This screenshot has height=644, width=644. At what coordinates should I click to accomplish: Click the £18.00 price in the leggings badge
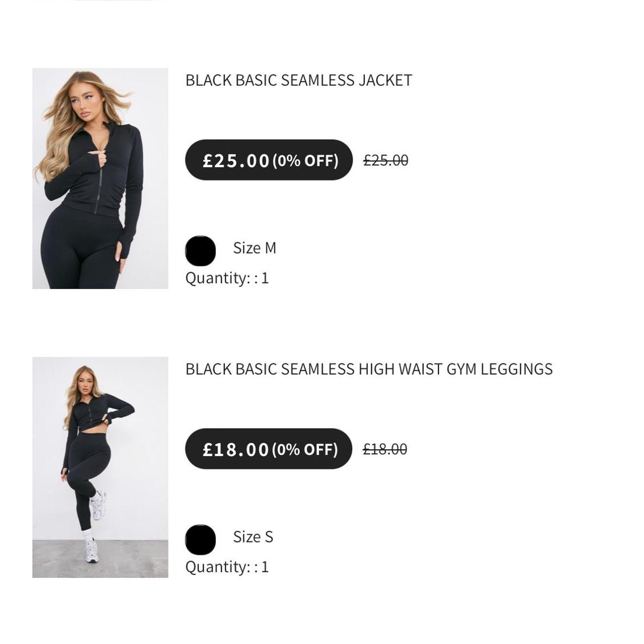[236, 449]
